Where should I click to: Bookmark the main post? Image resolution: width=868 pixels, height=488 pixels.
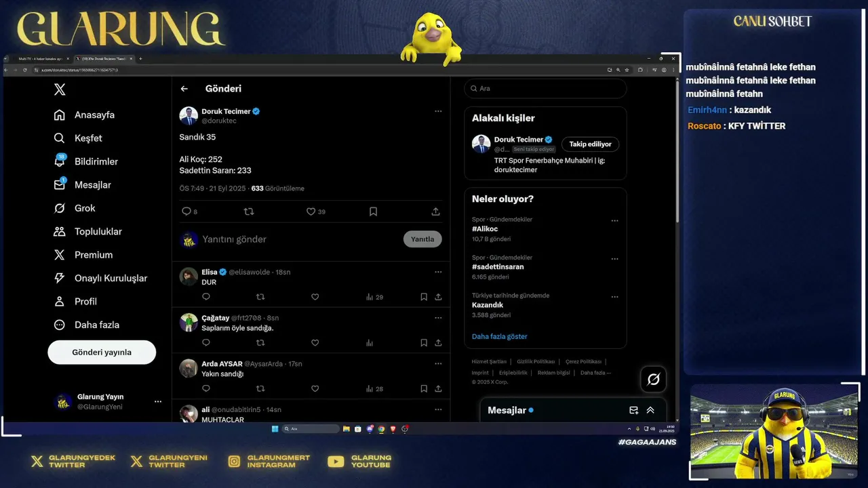click(373, 211)
